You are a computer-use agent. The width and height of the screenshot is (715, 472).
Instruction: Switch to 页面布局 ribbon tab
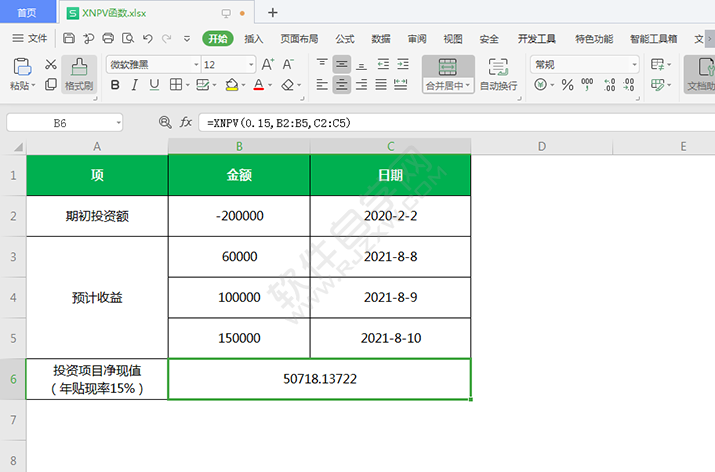pyautogui.click(x=299, y=39)
